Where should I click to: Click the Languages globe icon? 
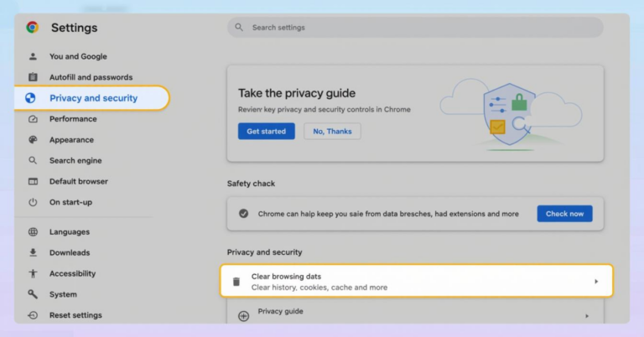tap(33, 232)
